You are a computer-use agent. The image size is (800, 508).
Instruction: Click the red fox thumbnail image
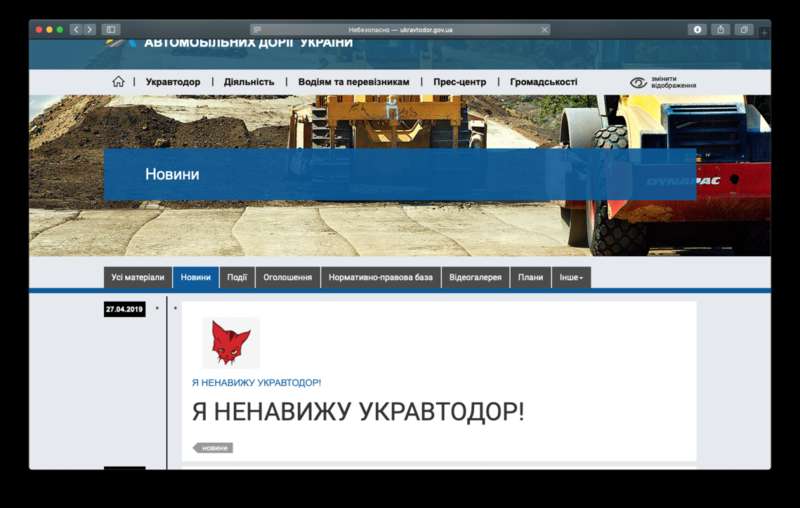231,343
